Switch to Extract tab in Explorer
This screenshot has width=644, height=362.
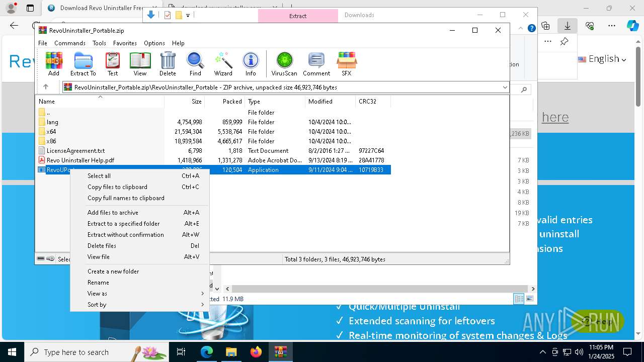point(298,16)
